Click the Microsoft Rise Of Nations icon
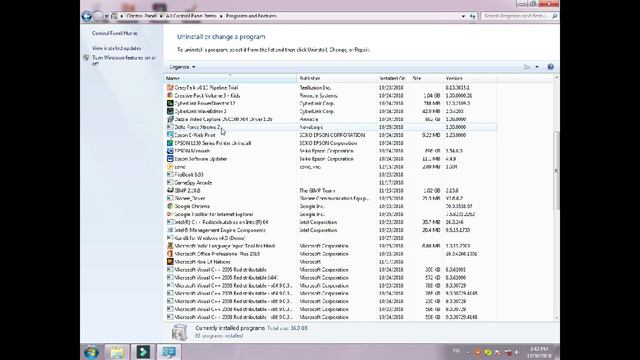The width and height of the screenshot is (640, 360). pos(170,262)
